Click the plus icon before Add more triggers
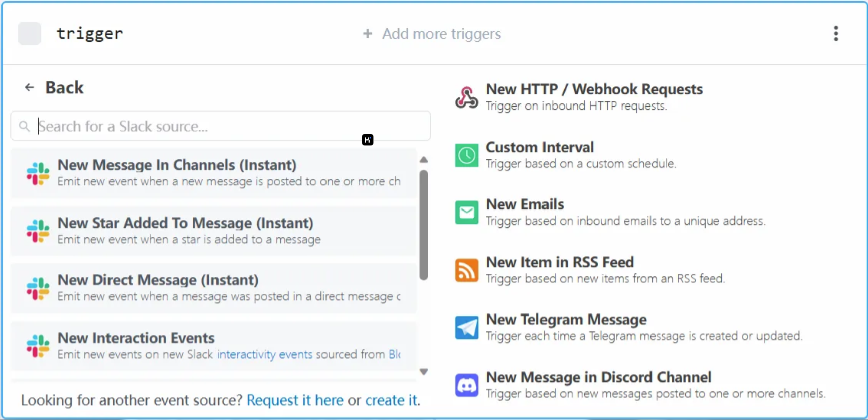The width and height of the screenshot is (868, 420). pyautogui.click(x=368, y=34)
